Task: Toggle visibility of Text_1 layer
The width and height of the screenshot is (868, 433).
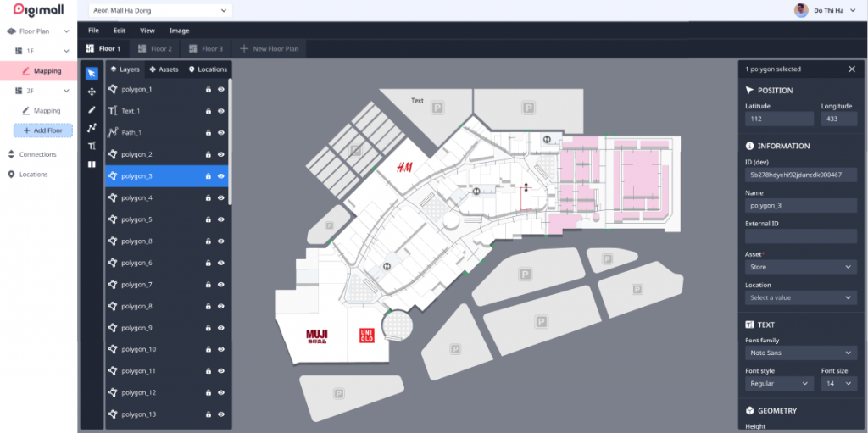Action: (x=221, y=111)
